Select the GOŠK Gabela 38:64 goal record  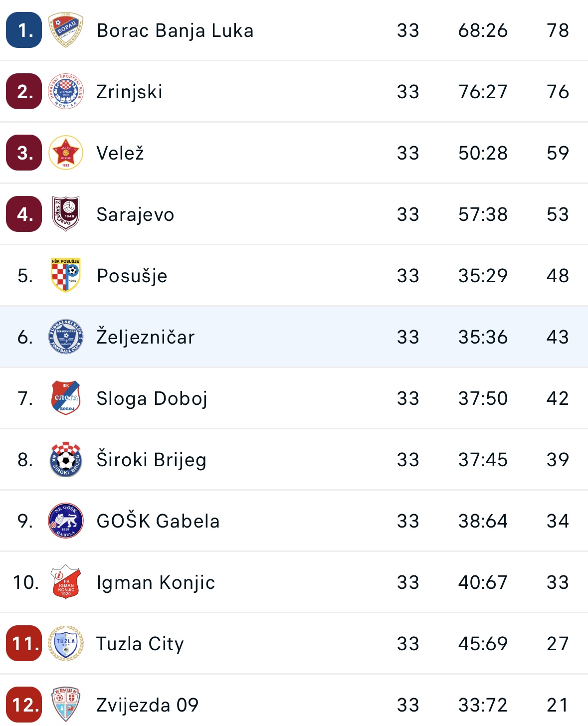point(483,521)
